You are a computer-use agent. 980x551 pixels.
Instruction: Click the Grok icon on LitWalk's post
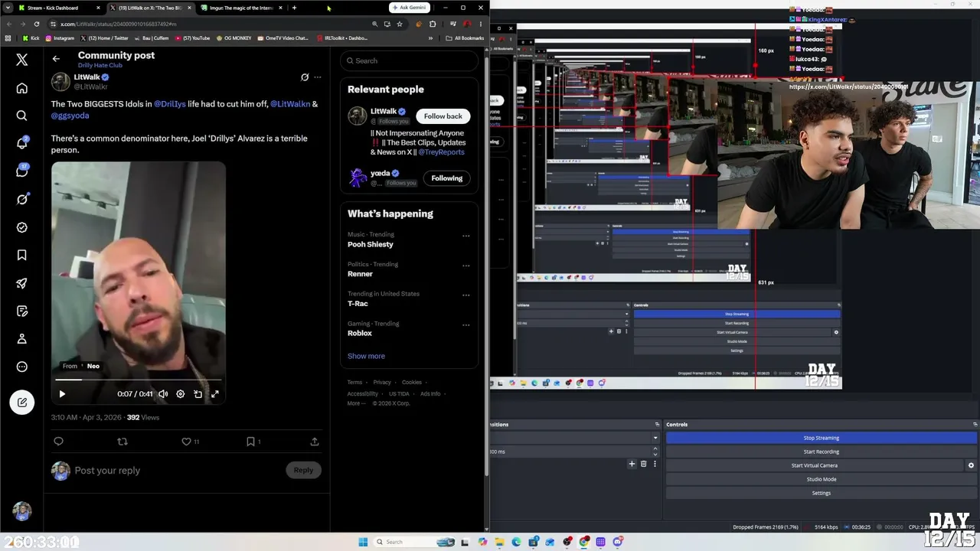[x=305, y=77]
